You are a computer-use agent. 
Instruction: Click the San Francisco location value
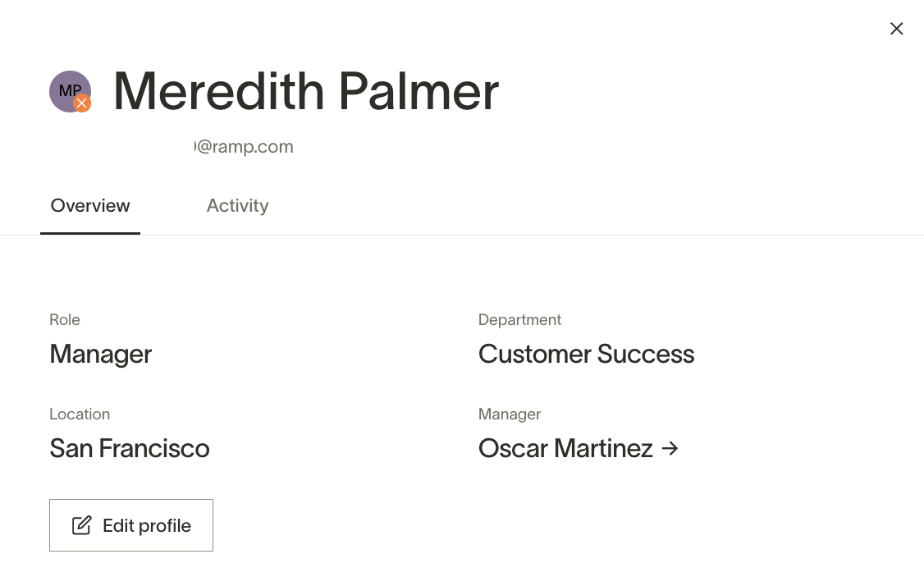(130, 448)
